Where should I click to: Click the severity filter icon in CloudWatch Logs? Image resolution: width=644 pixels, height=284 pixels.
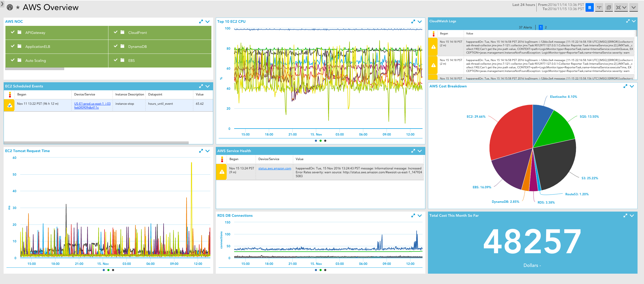click(x=434, y=34)
